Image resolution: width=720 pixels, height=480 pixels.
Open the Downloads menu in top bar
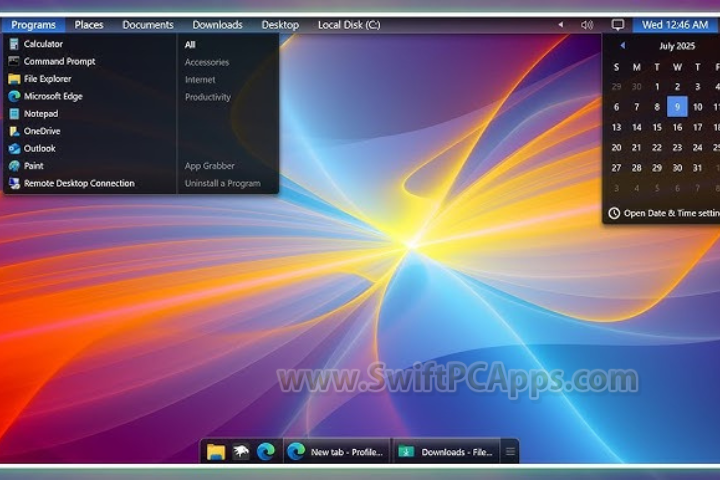[217, 25]
